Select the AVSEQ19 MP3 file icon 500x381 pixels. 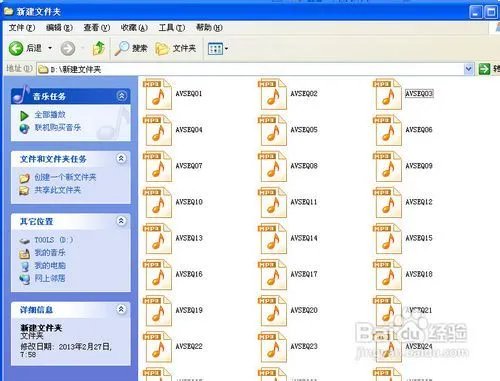click(x=157, y=311)
